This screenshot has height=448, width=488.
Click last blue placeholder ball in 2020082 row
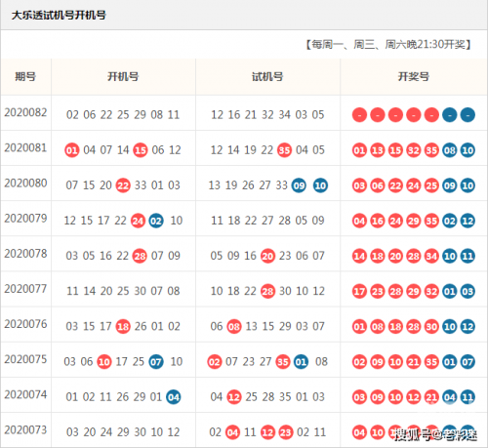pos(468,115)
